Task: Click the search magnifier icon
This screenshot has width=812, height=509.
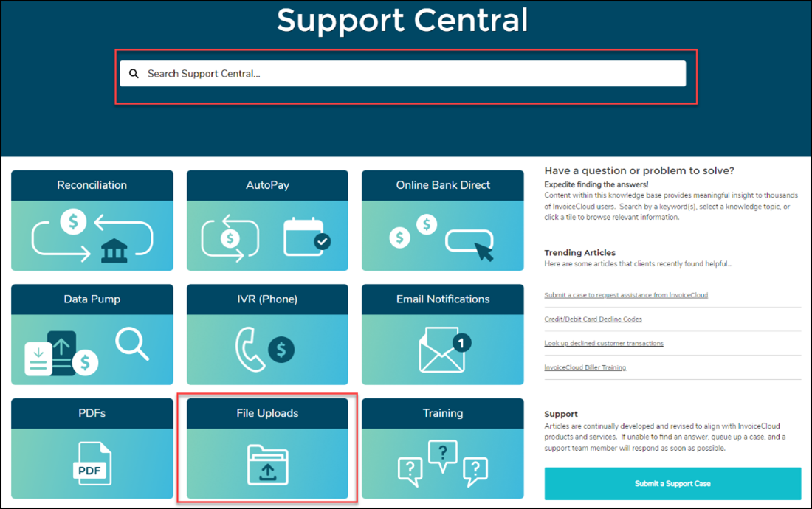Action: (x=134, y=74)
